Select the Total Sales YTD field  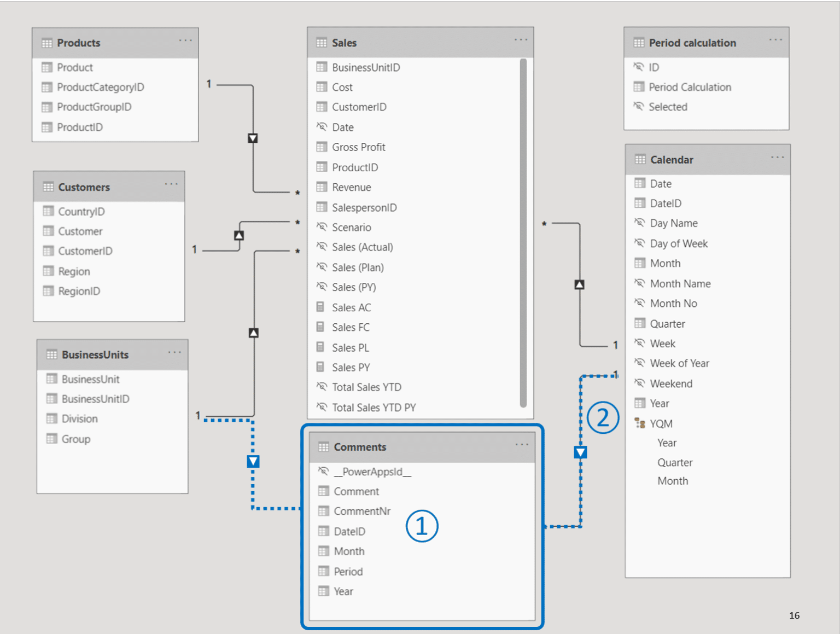(366, 387)
